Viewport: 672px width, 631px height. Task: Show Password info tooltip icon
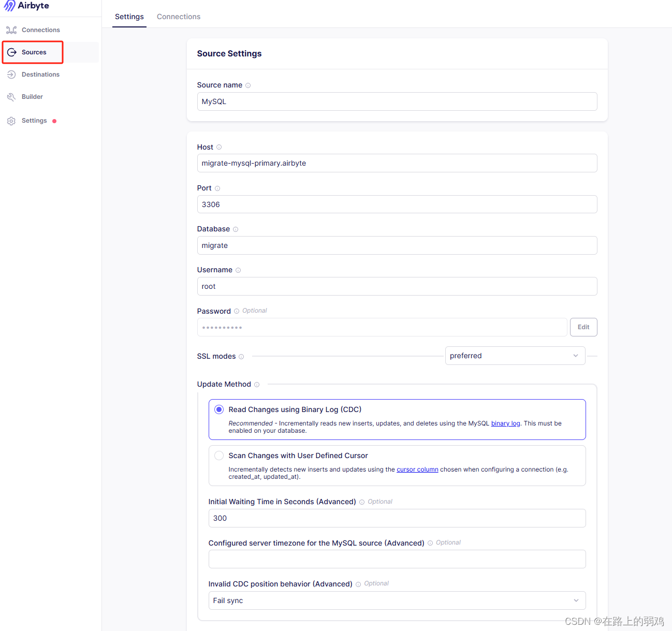[237, 311]
